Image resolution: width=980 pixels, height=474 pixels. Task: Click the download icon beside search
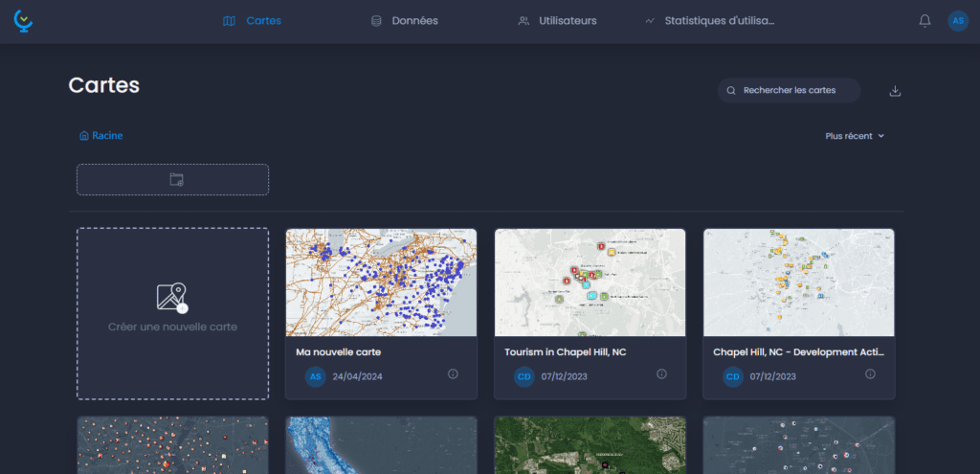pos(895,91)
